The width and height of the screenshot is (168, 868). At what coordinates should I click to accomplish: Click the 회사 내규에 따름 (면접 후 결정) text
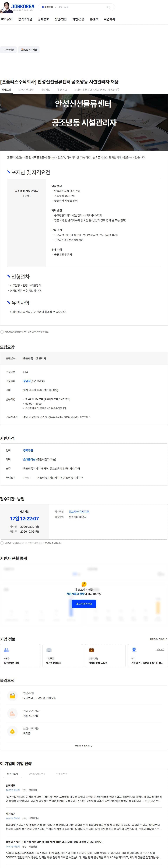click(40, 390)
